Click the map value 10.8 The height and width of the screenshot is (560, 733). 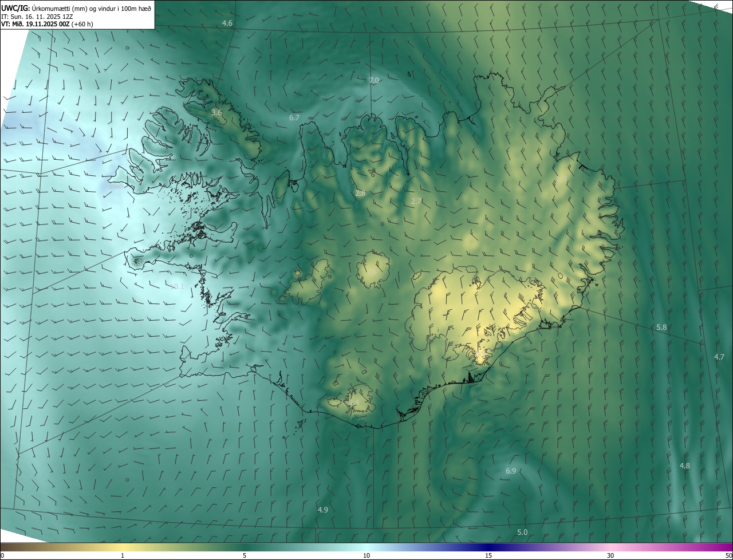click(116, 186)
